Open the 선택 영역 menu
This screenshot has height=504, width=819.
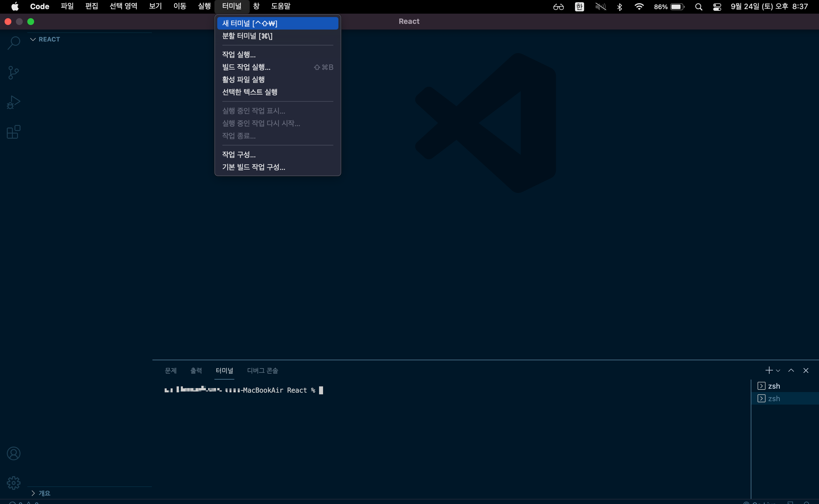point(123,6)
